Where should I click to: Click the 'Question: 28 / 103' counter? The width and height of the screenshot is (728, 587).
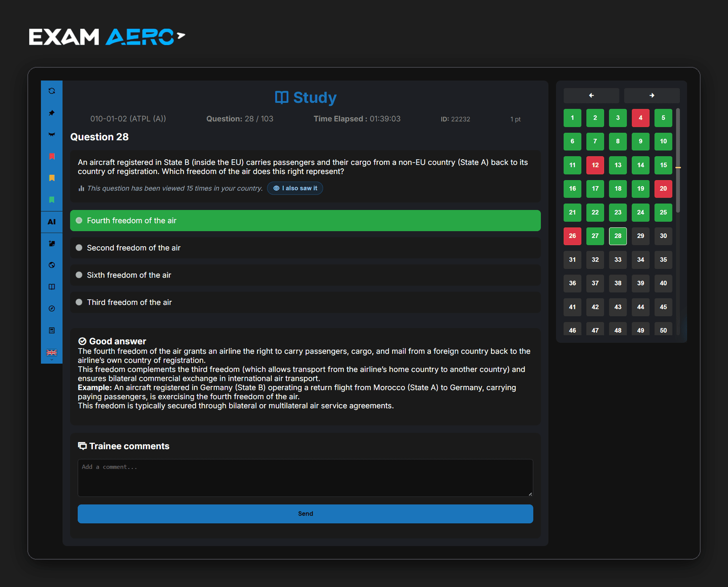[x=240, y=119]
